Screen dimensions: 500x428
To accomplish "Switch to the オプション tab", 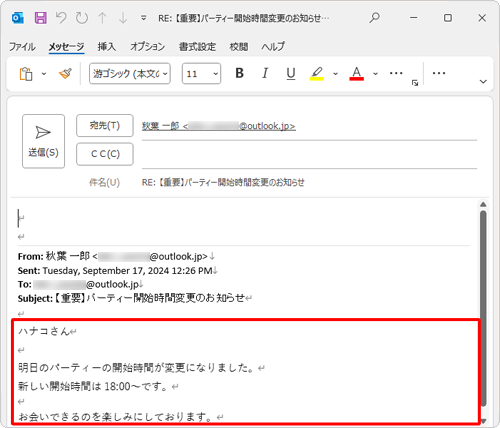I will click(147, 47).
